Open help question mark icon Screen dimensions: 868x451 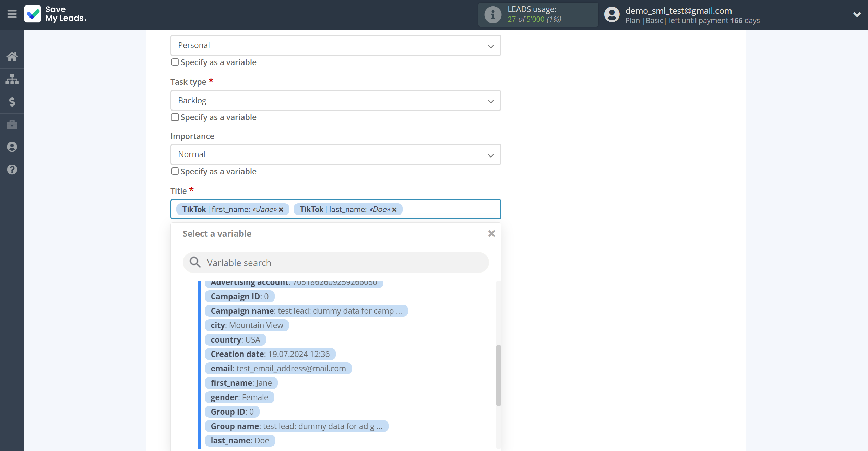12,170
